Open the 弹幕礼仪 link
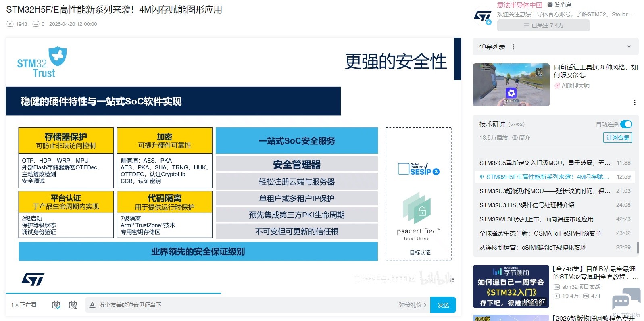 (413, 305)
